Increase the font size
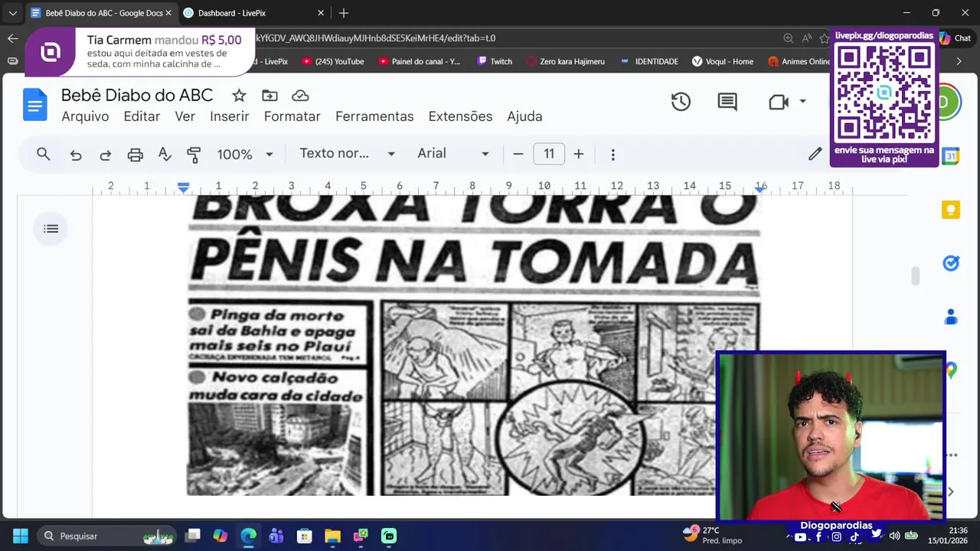The width and height of the screenshot is (980, 551). [x=579, y=155]
